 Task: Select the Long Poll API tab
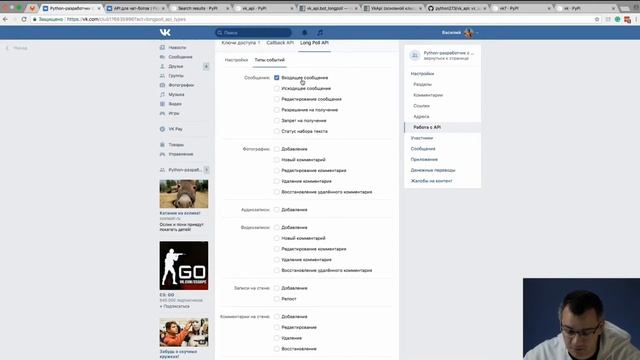(314, 42)
